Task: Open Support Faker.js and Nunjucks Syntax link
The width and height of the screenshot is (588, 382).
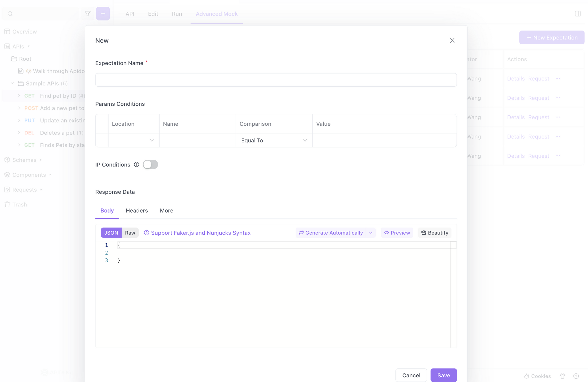Action: tap(197, 233)
